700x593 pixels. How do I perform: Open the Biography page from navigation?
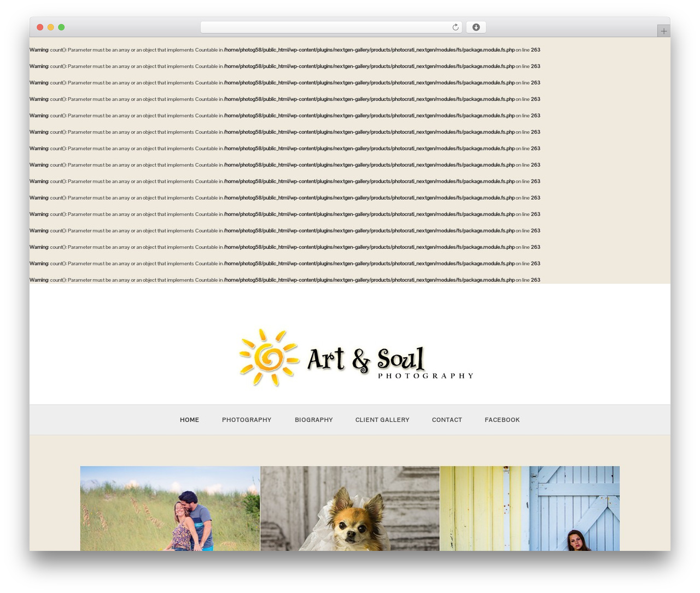[x=314, y=420]
